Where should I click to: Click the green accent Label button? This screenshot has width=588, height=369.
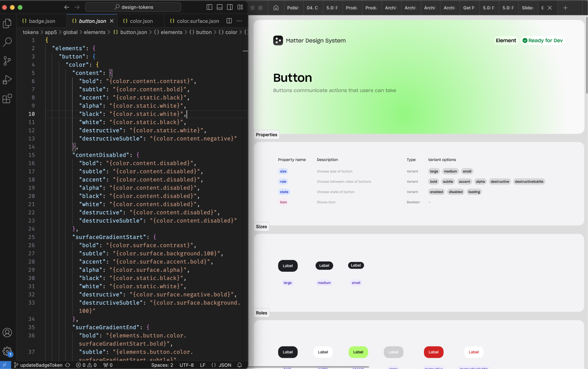pos(358,352)
